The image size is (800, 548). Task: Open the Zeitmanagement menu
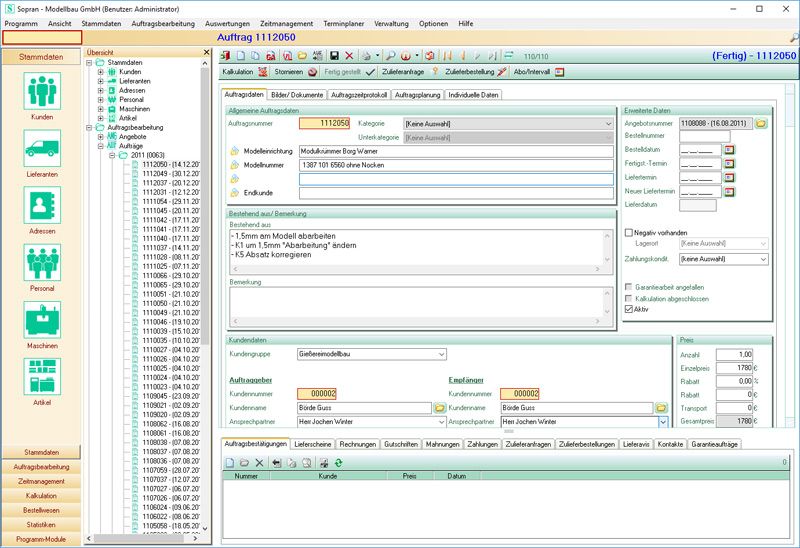[x=286, y=23]
